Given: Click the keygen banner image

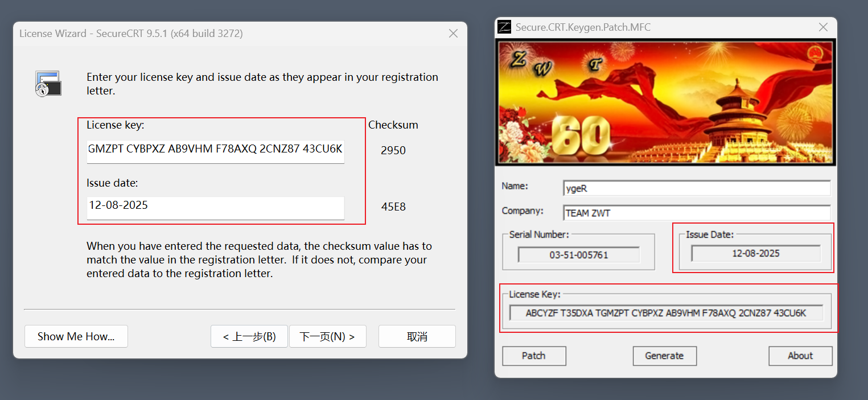Looking at the screenshot, I should click(665, 102).
